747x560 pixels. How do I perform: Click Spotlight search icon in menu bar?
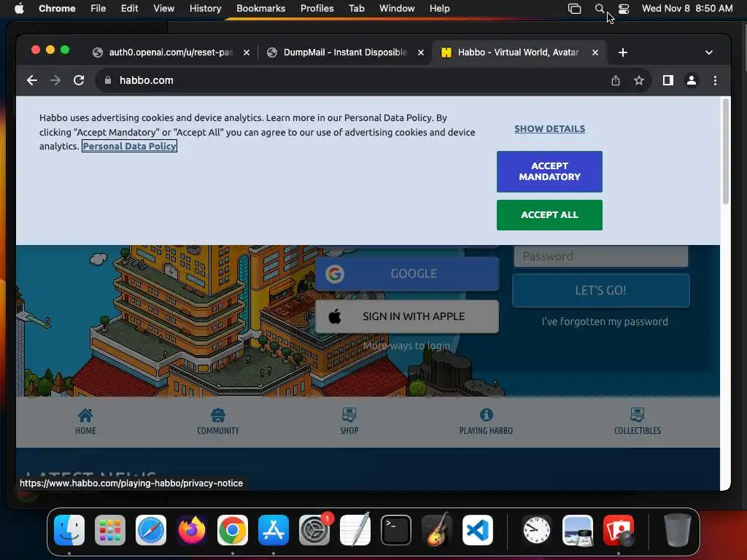point(600,9)
